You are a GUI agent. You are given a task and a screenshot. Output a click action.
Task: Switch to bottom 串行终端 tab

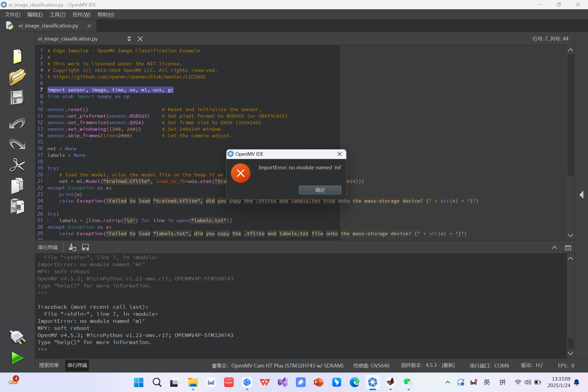(x=77, y=365)
